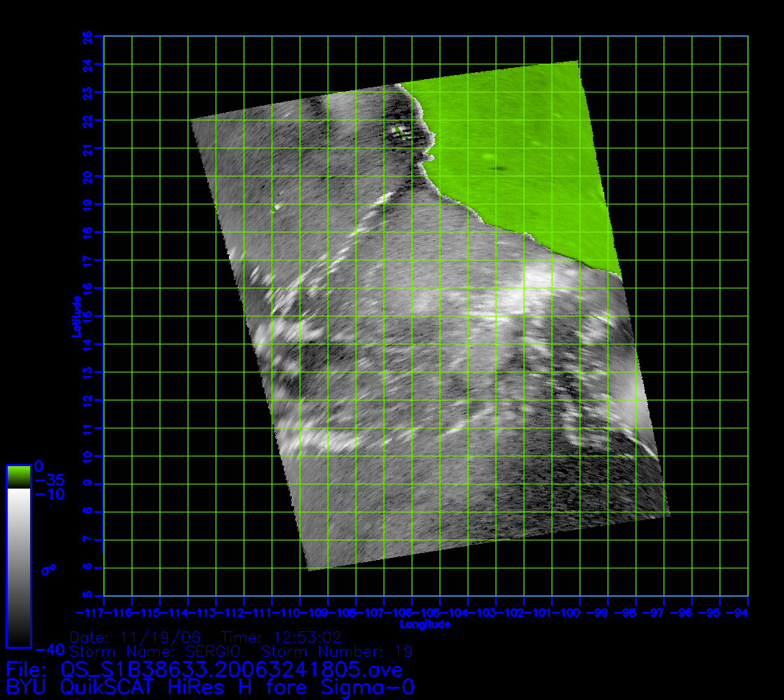
Task: Click the sigma-0 symbol next to the color bar
Action: tap(48, 570)
